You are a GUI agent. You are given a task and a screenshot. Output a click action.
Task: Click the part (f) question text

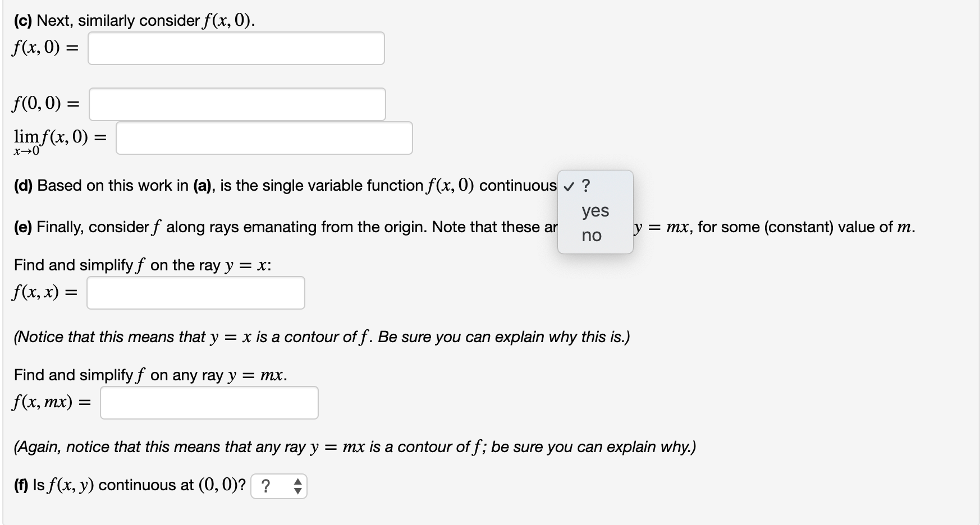coord(129,485)
